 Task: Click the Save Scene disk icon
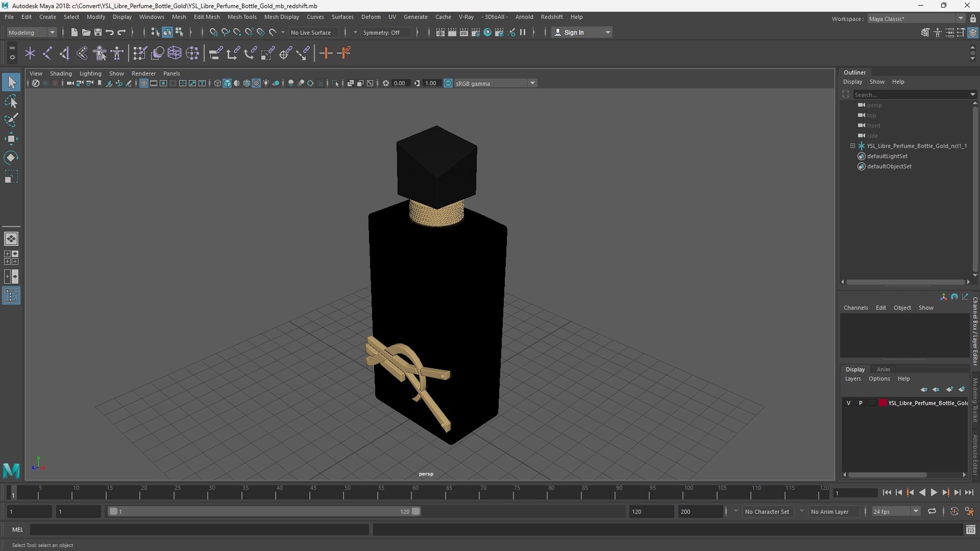[x=97, y=32]
